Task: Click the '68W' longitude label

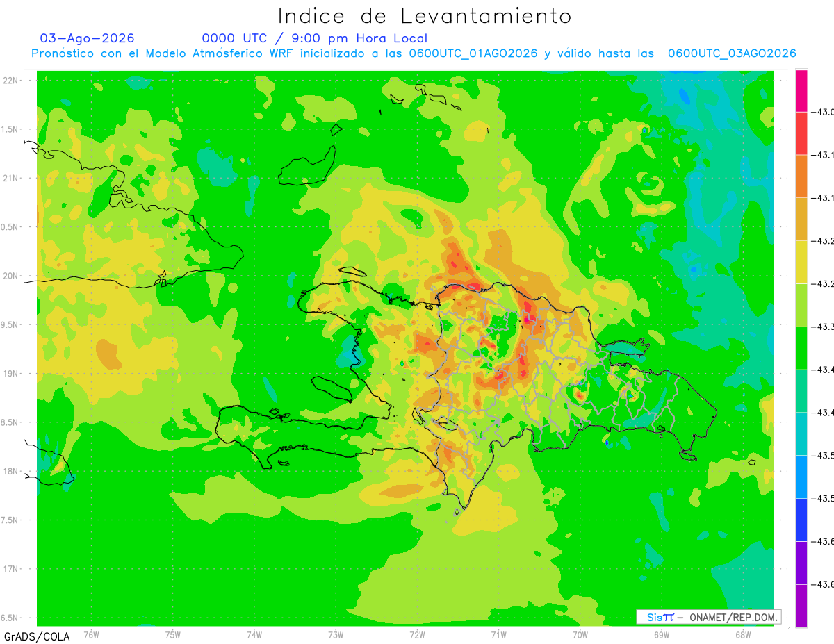Action: click(x=743, y=634)
